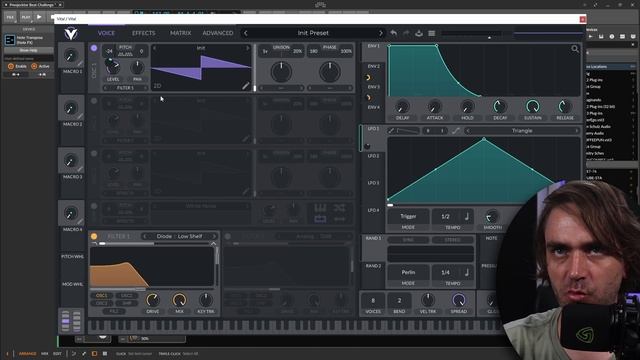Image resolution: width=640 pixels, height=360 pixels.
Task: Click the Vital logo icon
Action: click(x=71, y=33)
